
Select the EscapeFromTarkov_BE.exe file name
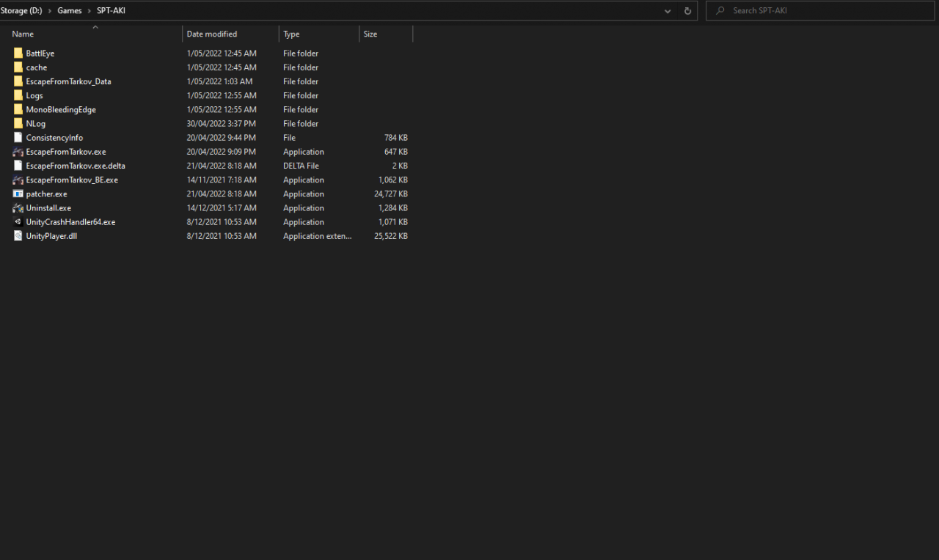72,180
